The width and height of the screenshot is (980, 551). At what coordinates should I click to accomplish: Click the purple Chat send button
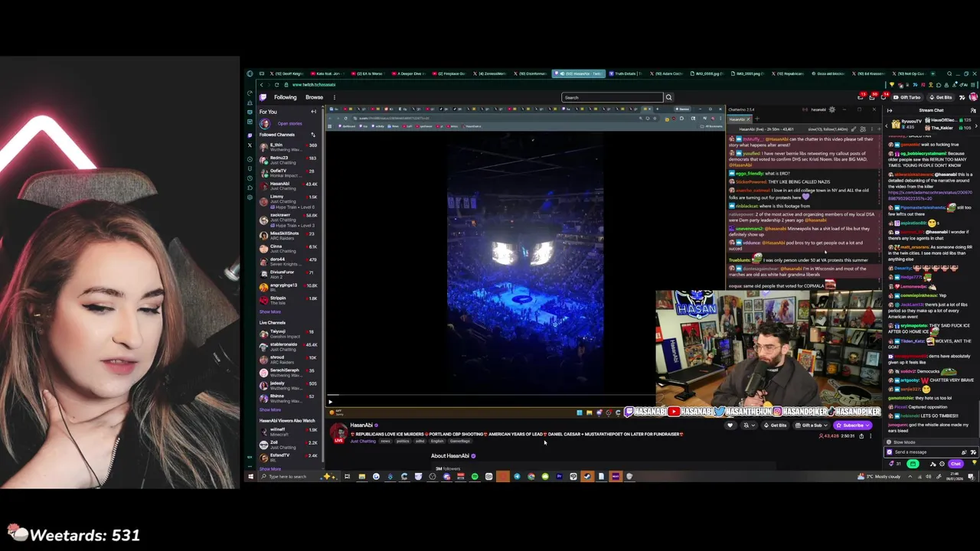(955, 464)
